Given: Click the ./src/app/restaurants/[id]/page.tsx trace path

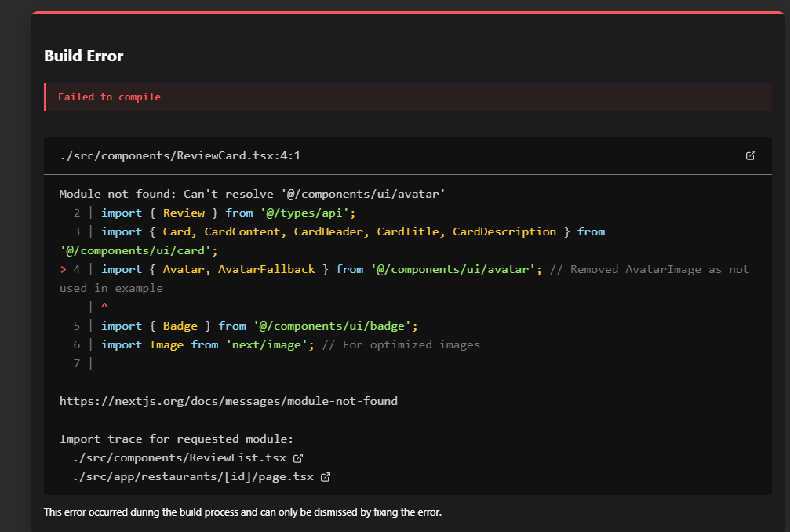Looking at the screenshot, I should point(193,476).
